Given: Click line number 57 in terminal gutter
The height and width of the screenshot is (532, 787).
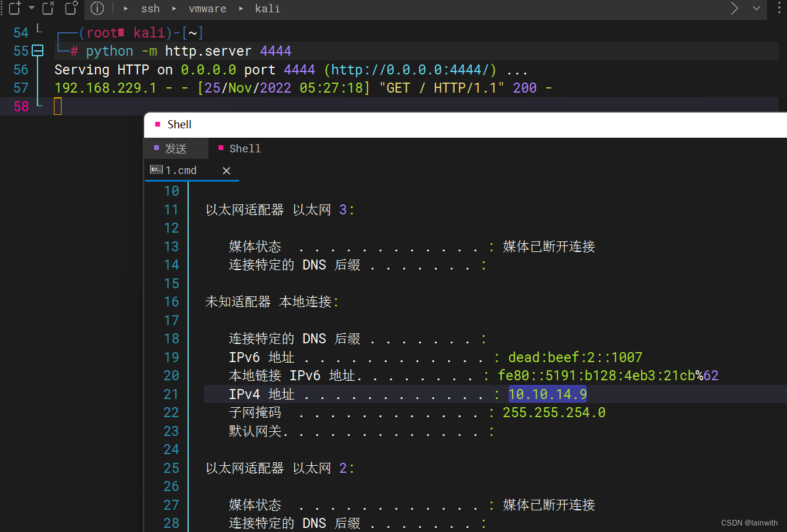Looking at the screenshot, I should pyautogui.click(x=21, y=88).
